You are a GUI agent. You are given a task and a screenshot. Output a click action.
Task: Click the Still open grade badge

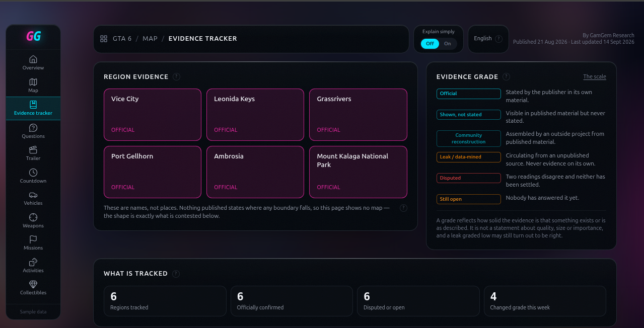468,199
